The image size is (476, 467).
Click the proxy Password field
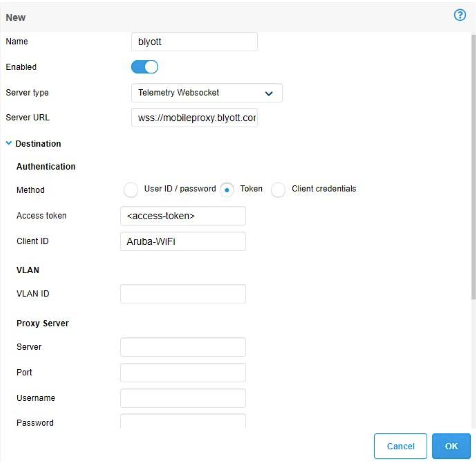[183, 422]
